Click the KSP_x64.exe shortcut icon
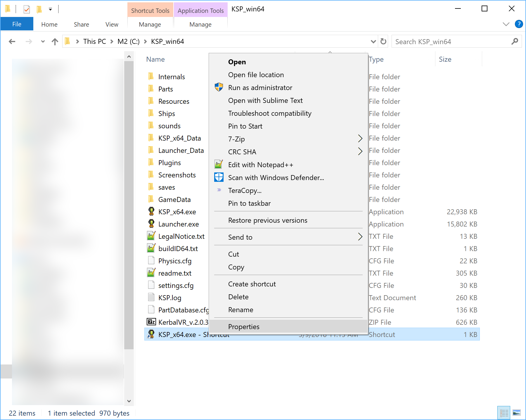The height and width of the screenshot is (420, 526). tap(151, 334)
